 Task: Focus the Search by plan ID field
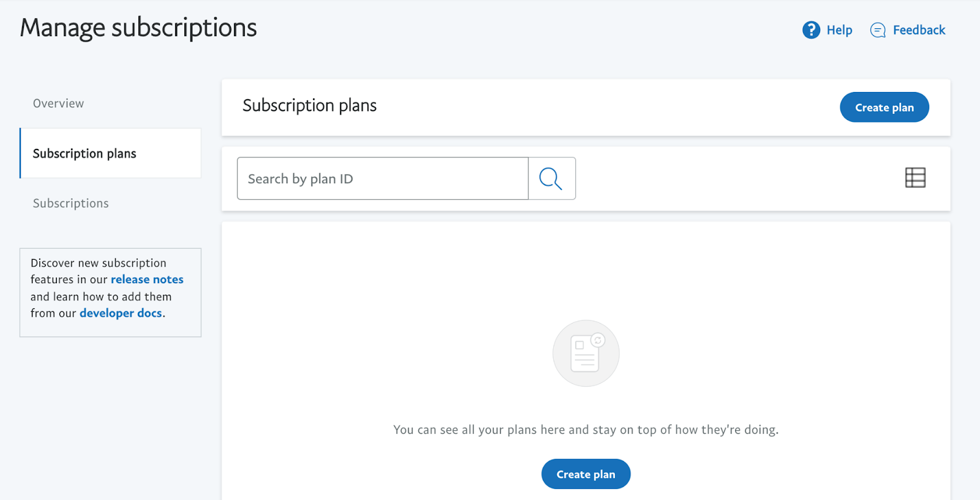(382, 179)
